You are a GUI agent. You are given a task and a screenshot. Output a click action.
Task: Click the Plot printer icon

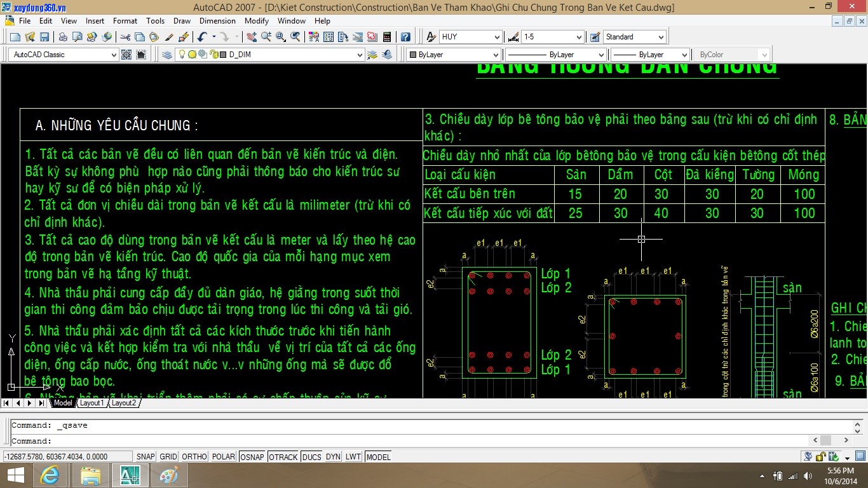point(64,37)
